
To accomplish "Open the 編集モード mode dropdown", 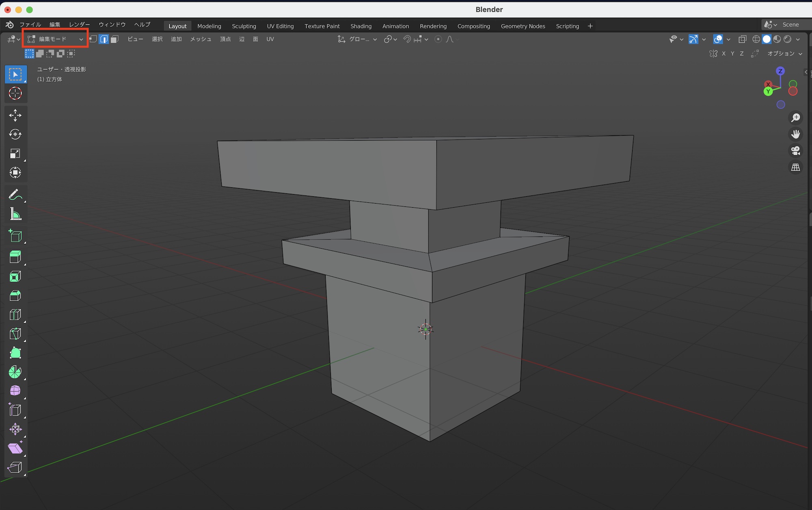I will tap(55, 39).
